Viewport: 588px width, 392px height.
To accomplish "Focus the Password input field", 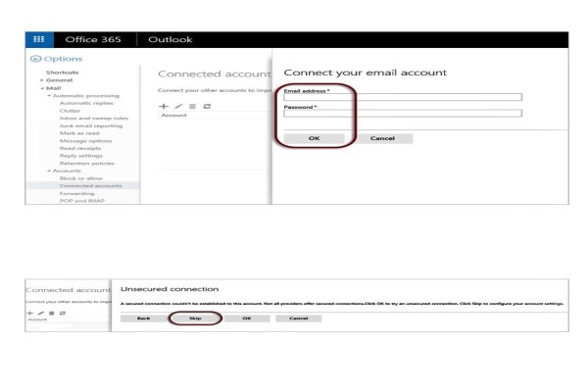I will 403,114.
